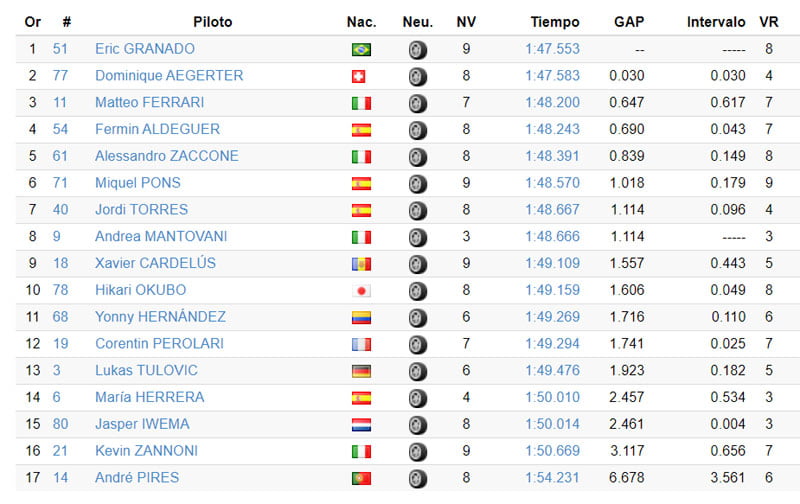Click tyre icon in Matteo Ferrari row
The image size is (800, 504).
(x=418, y=103)
